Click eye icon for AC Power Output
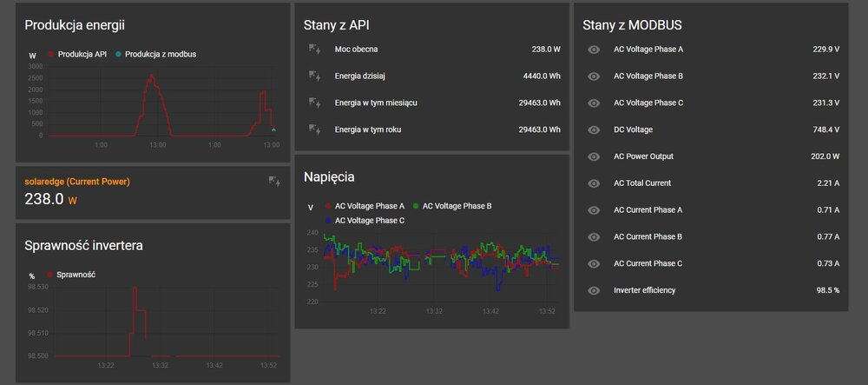868x385 pixels. [594, 157]
